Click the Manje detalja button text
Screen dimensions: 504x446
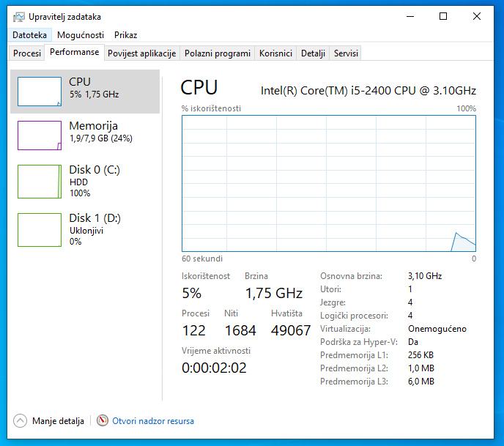pyautogui.click(x=59, y=421)
